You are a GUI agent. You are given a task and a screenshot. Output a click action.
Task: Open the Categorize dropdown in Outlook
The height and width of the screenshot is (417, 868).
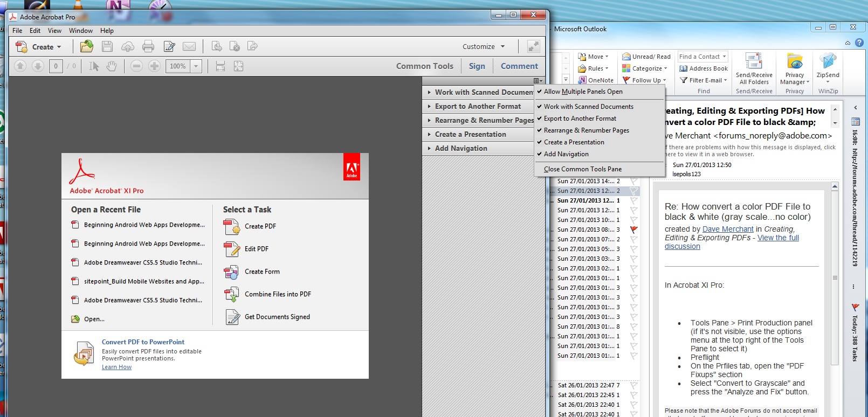[x=645, y=68]
